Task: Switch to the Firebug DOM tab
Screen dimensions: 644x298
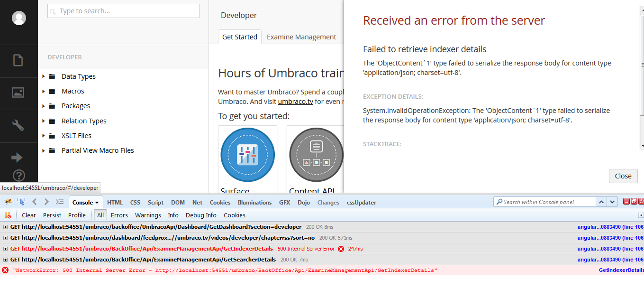Action: 178,202
